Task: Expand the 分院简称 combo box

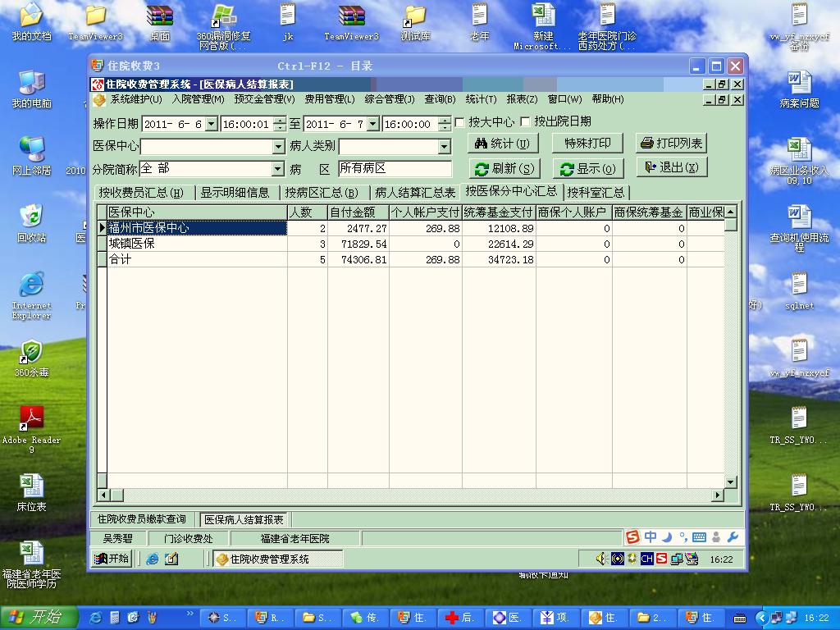Action: click(278, 169)
